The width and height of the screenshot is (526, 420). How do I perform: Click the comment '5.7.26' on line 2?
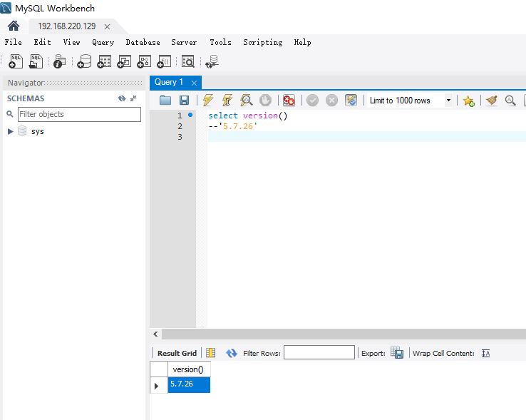[233, 126]
